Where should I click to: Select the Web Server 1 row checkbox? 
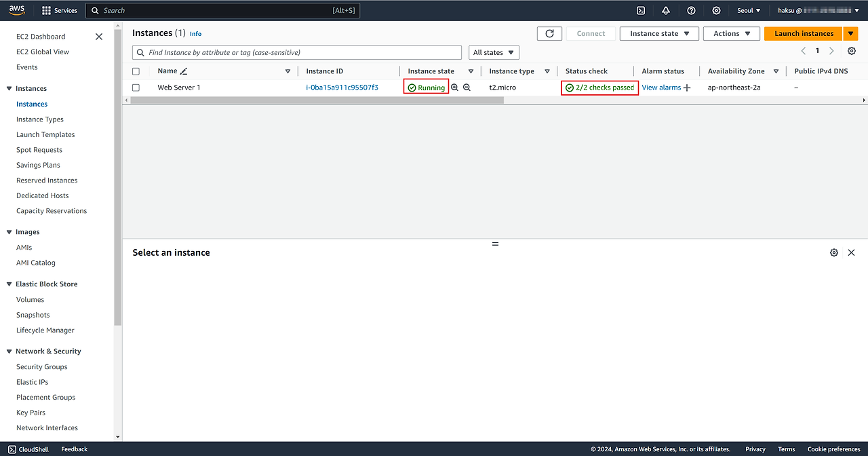136,88
